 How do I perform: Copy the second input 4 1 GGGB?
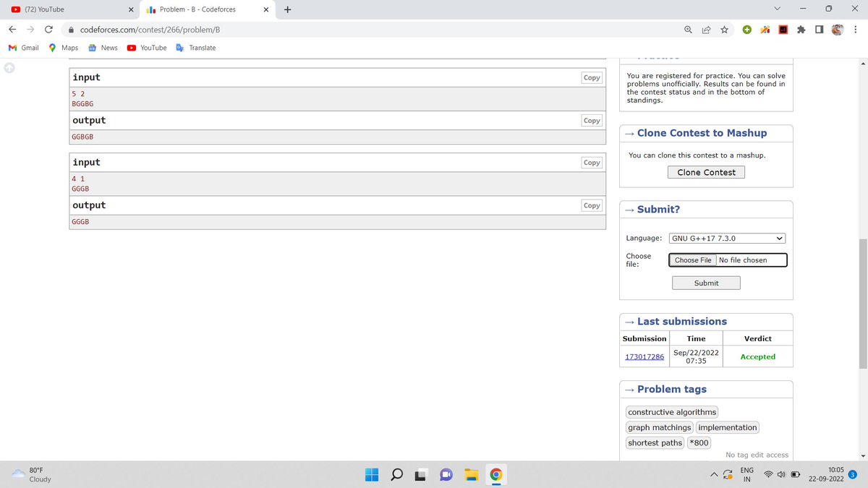(x=592, y=163)
